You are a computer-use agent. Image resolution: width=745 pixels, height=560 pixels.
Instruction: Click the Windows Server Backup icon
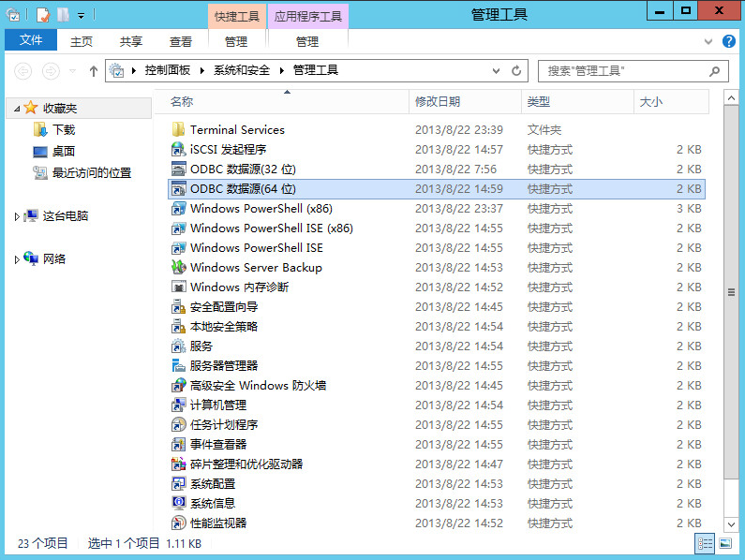tap(179, 268)
